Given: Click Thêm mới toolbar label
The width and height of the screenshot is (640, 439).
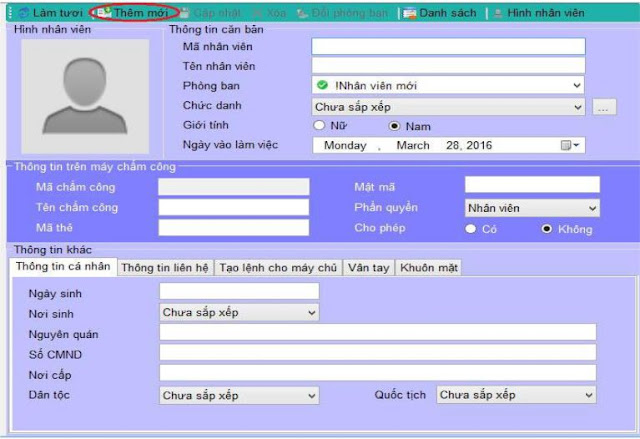Looking at the screenshot, I should pos(140,13).
